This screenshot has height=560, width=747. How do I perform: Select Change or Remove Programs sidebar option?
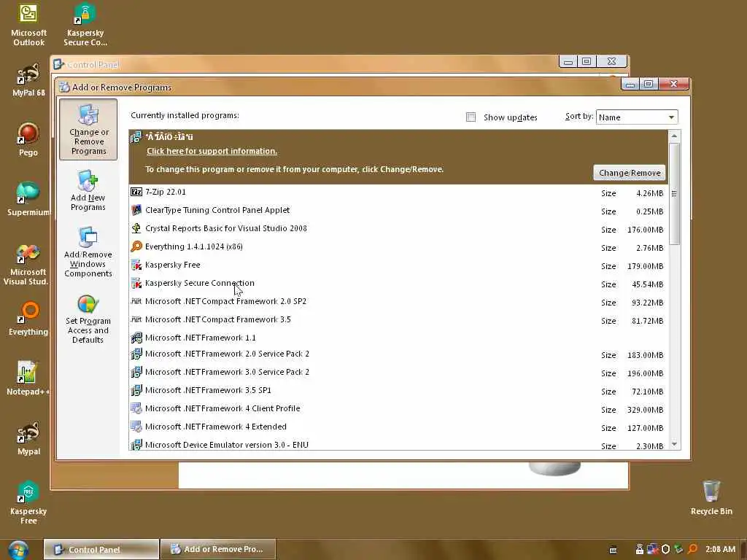88,130
